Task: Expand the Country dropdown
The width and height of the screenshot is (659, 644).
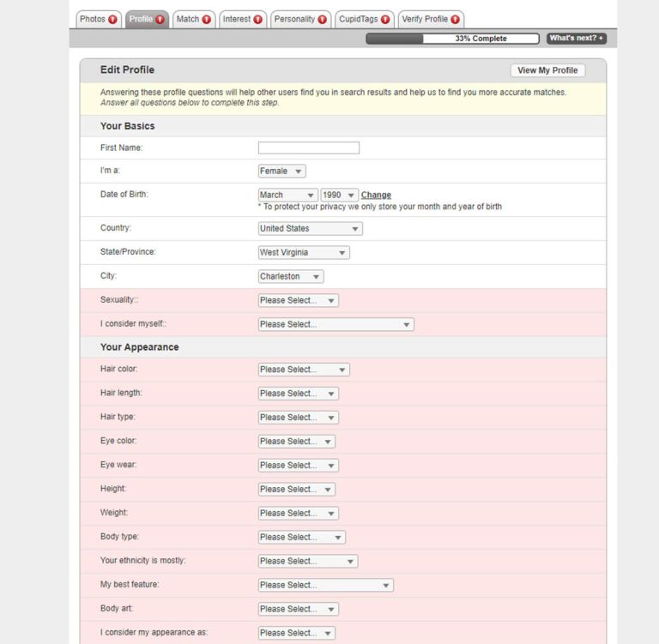Action: (310, 229)
